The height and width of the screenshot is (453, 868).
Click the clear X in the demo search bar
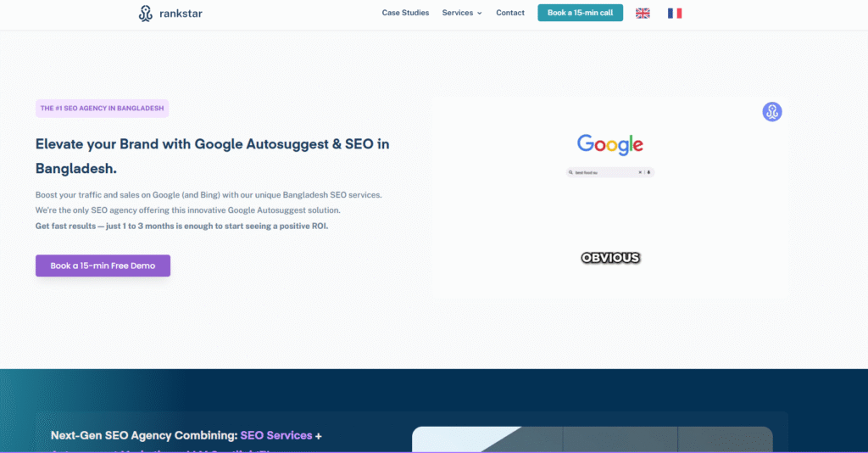click(x=640, y=172)
